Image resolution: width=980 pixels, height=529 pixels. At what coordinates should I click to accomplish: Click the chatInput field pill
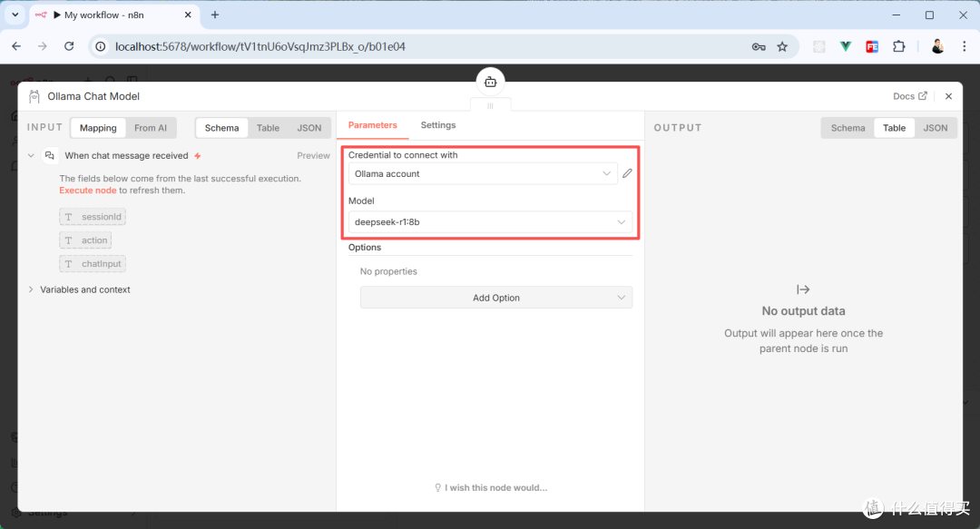[x=93, y=264]
